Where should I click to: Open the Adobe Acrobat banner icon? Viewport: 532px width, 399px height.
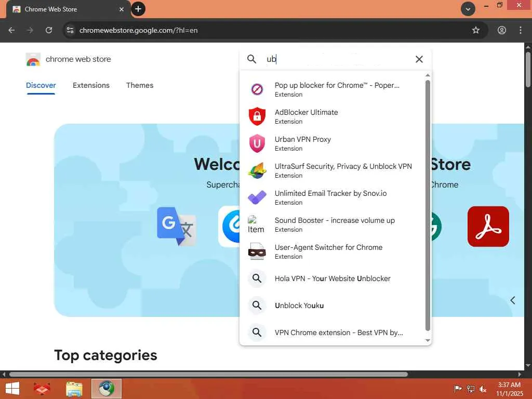[x=488, y=227]
